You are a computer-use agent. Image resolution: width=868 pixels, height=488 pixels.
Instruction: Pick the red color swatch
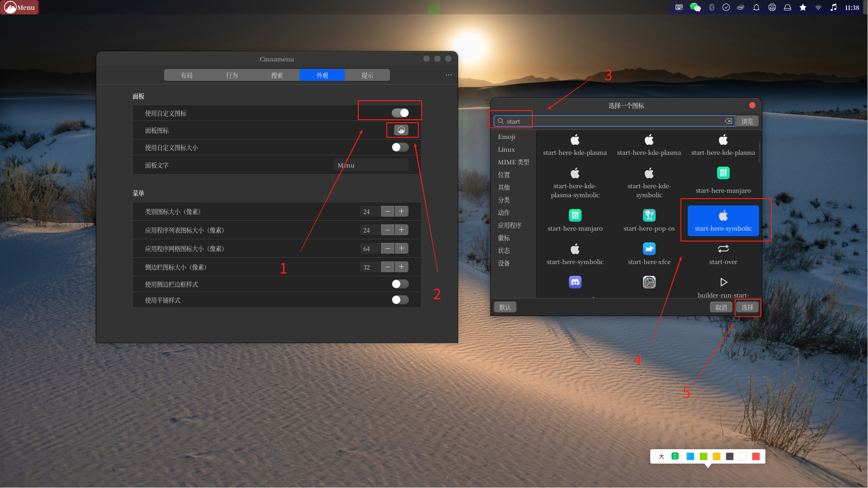[755, 456]
